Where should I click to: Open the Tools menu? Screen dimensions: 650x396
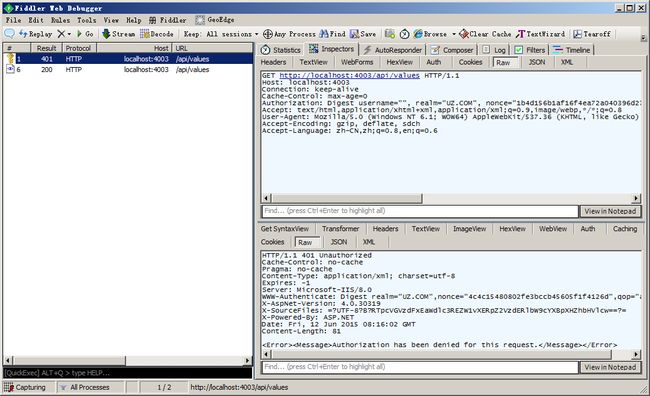[87, 20]
